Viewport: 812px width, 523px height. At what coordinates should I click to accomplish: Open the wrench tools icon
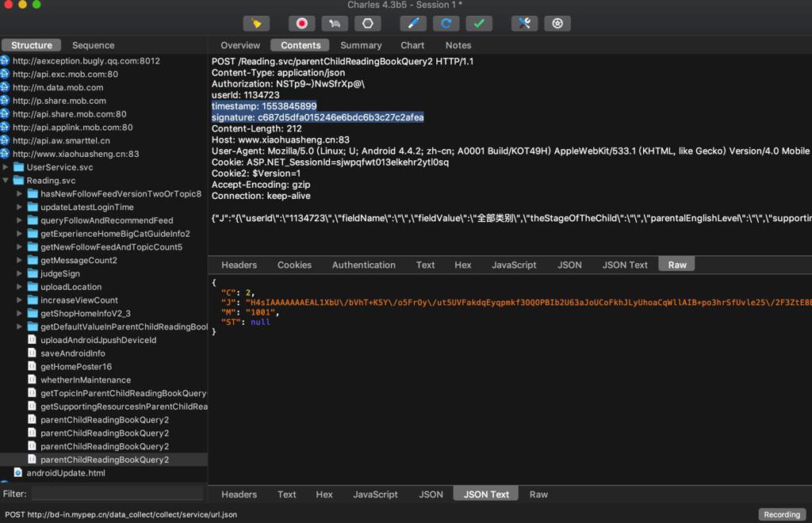tap(524, 24)
